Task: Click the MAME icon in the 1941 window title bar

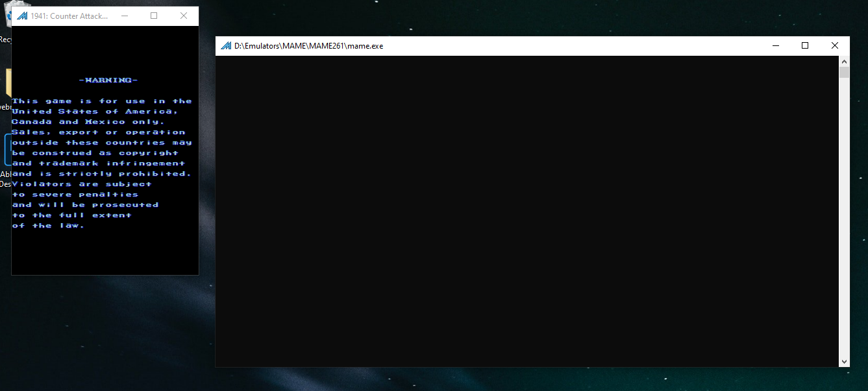Action: pyautogui.click(x=22, y=16)
